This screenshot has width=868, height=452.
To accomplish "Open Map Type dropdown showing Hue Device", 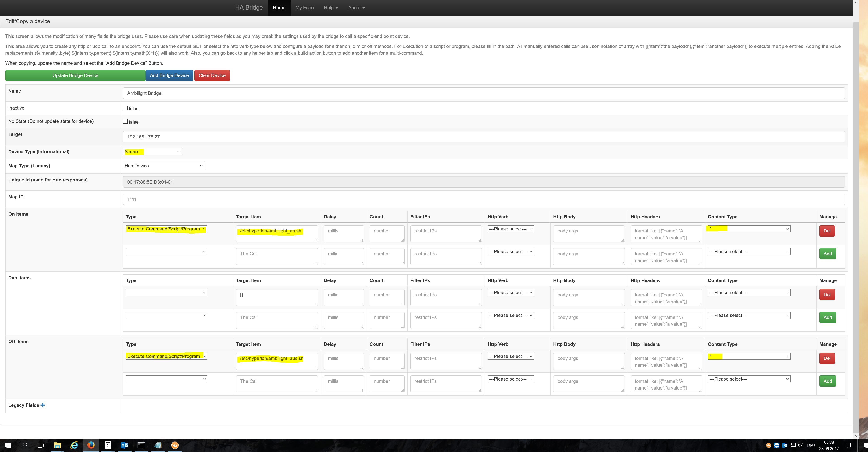I will (x=164, y=166).
